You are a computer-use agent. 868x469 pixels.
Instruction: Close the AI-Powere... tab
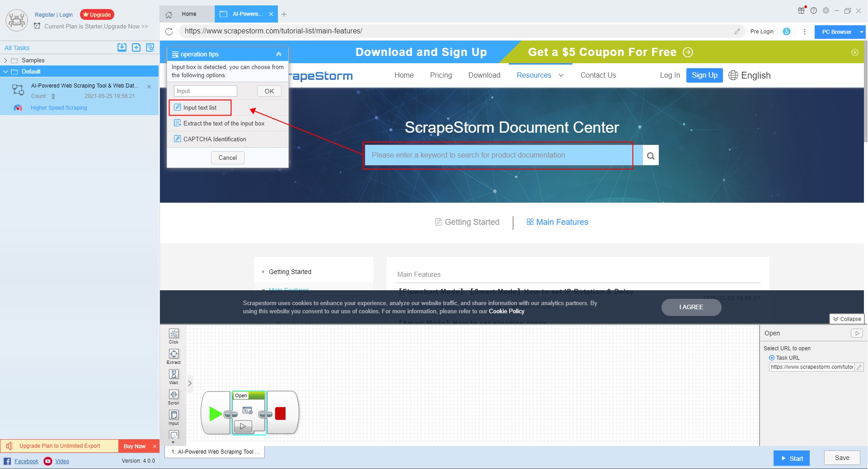point(271,14)
